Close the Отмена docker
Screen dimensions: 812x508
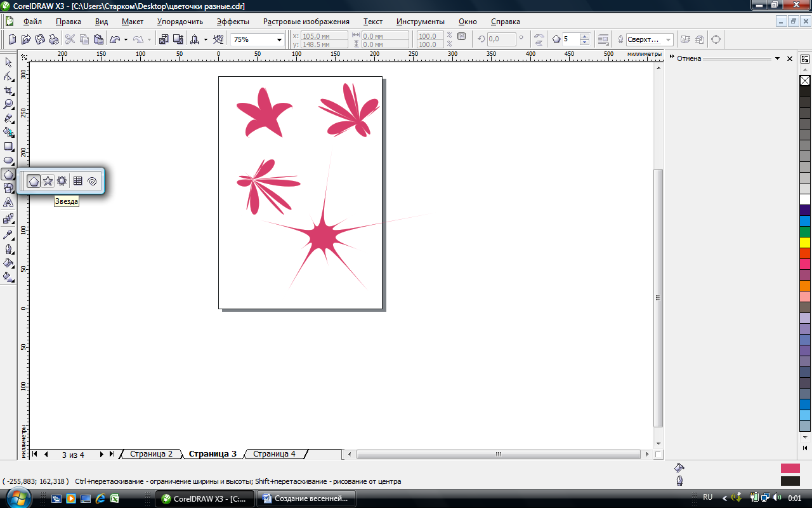pos(790,58)
